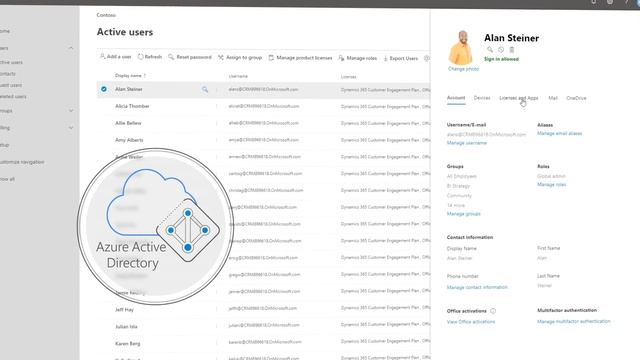Expand the Groups section chevron in sidebar

pyautogui.click(x=71, y=111)
